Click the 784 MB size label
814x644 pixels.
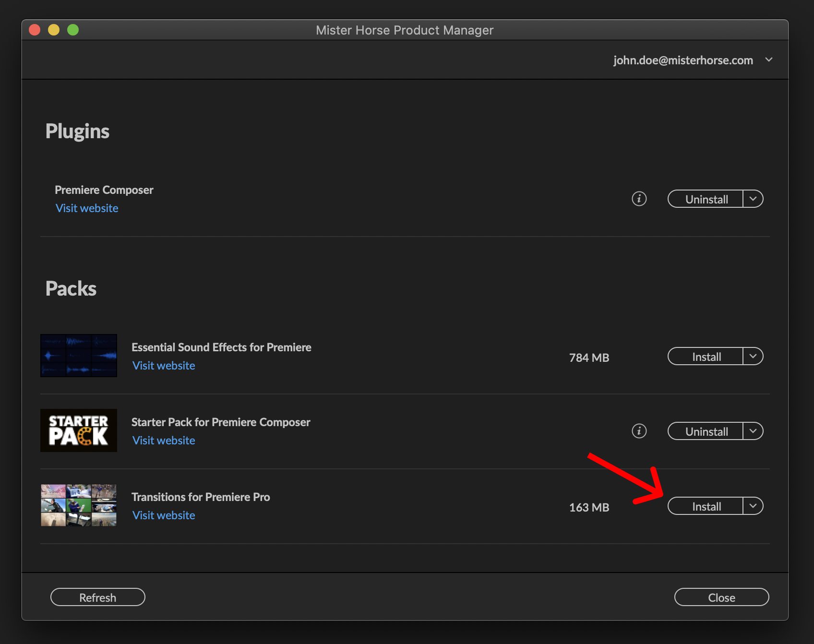click(x=589, y=358)
